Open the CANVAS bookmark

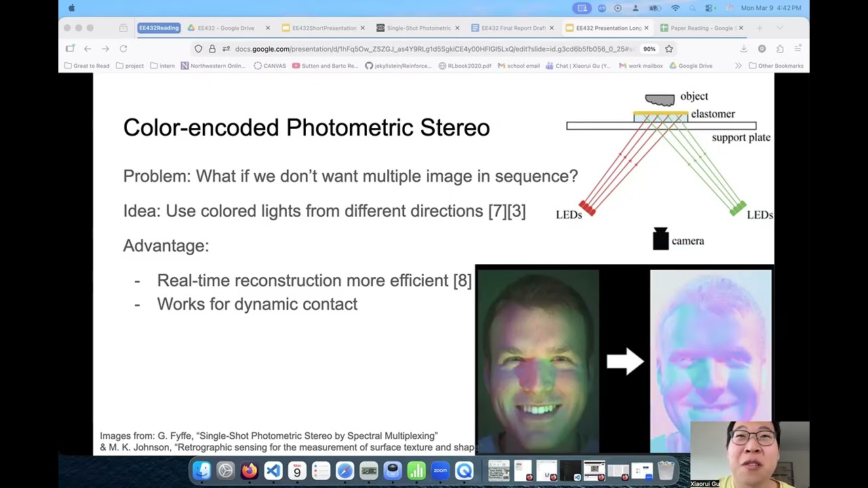[270, 66]
